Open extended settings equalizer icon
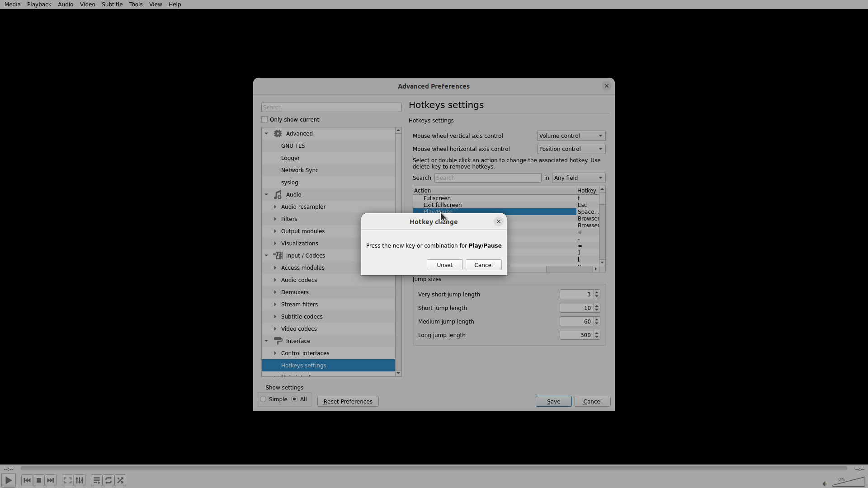Image resolution: width=868 pixels, height=488 pixels. click(x=80, y=480)
